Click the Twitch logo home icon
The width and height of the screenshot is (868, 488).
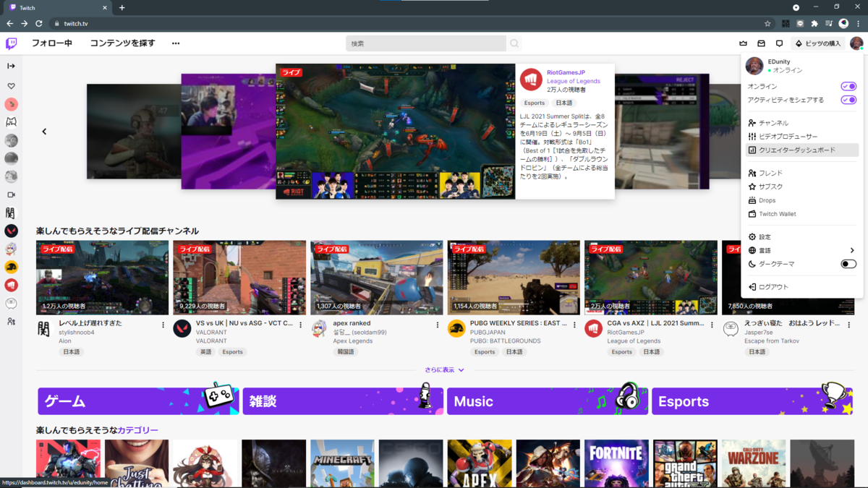(12, 43)
